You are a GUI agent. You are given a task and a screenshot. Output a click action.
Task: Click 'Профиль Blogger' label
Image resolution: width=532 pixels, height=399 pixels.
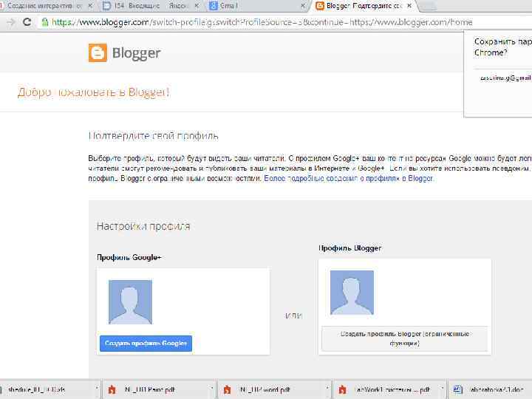click(349, 248)
